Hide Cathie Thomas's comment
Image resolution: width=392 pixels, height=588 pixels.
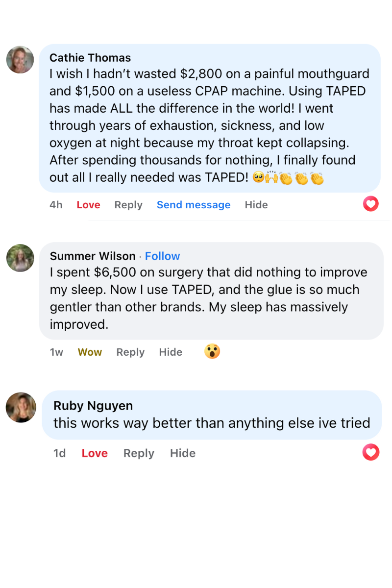[x=256, y=205]
